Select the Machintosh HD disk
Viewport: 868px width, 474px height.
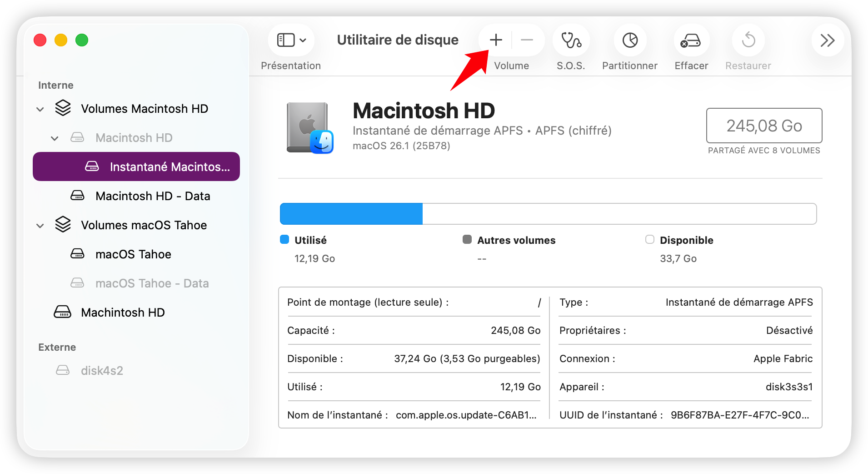coord(136,313)
